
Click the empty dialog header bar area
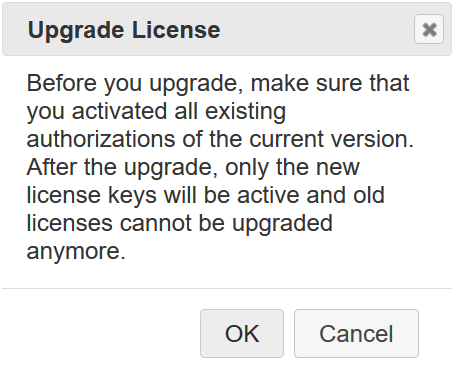(317, 29)
